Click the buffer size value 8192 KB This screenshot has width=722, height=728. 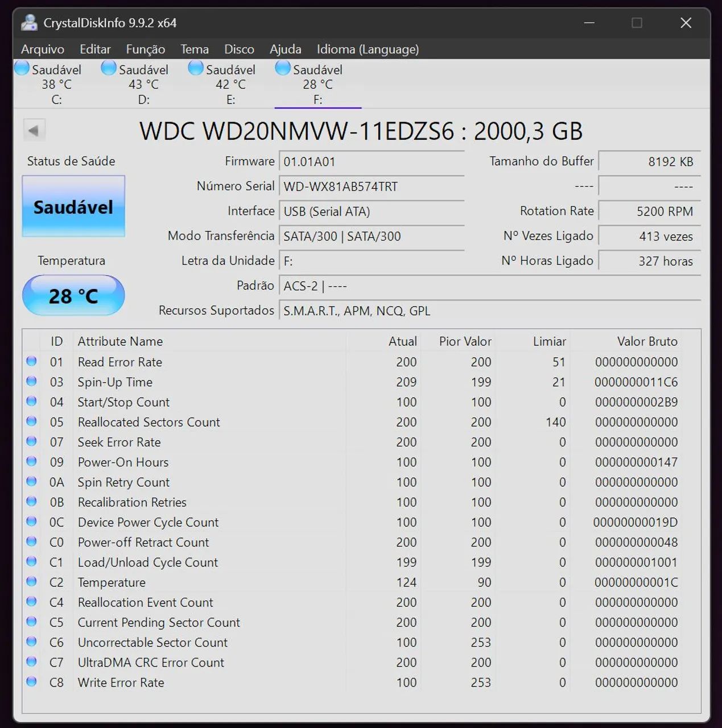pyautogui.click(x=650, y=162)
